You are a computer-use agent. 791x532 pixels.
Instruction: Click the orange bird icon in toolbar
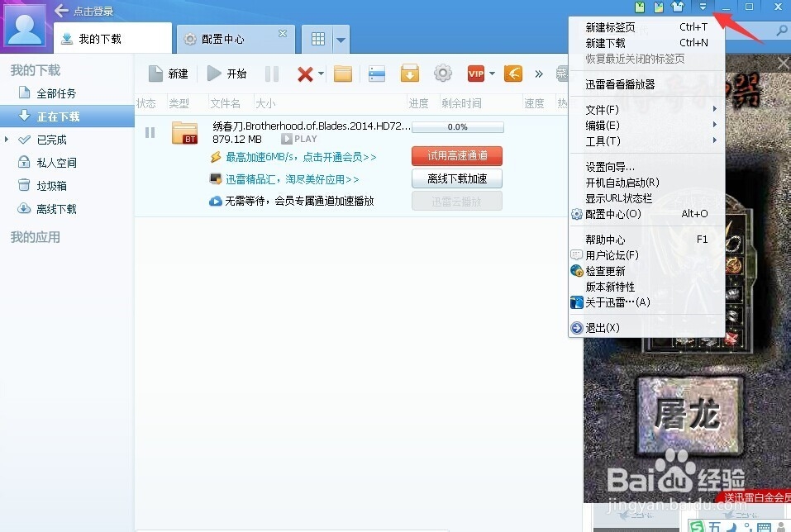pos(513,74)
